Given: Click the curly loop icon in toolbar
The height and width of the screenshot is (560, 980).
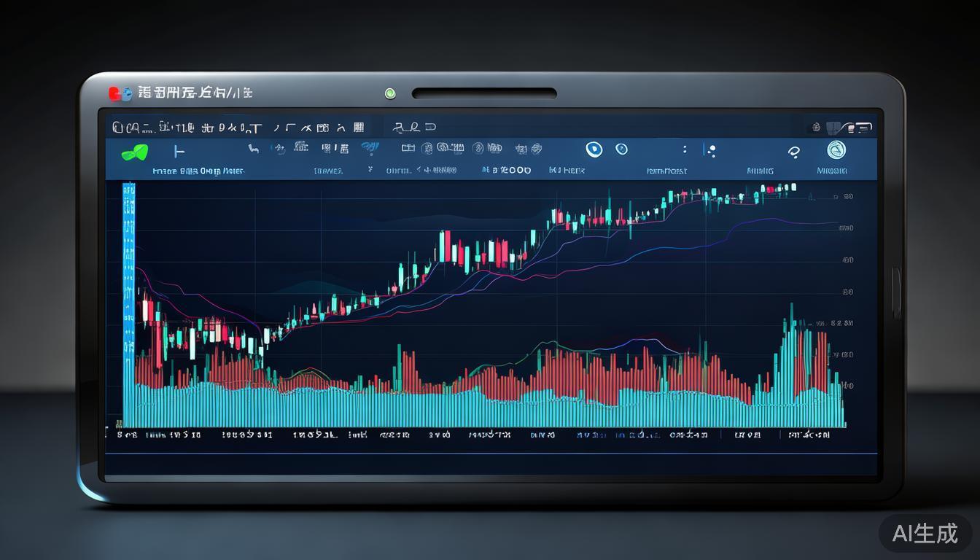Looking at the screenshot, I should [x=794, y=152].
